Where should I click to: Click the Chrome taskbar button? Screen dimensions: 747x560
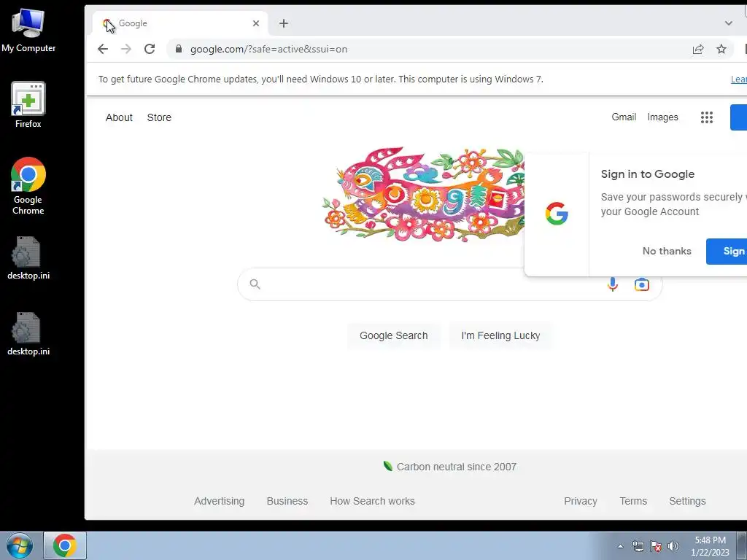pyautogui.click(x=65, y=545)
